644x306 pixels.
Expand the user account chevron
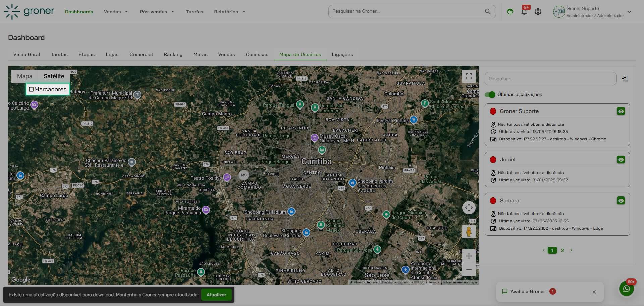pos(629,12)
